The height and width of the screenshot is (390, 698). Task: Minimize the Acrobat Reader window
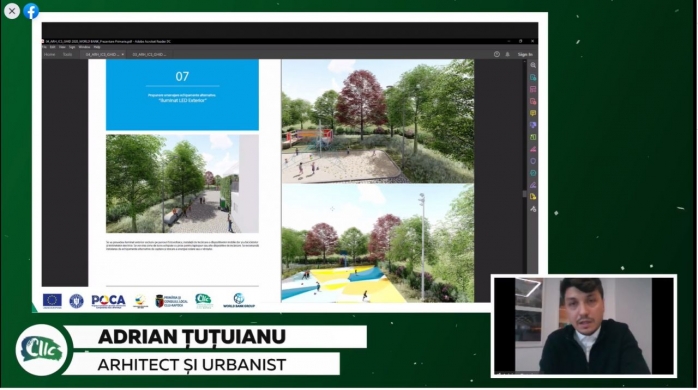(x=509, y=41)
